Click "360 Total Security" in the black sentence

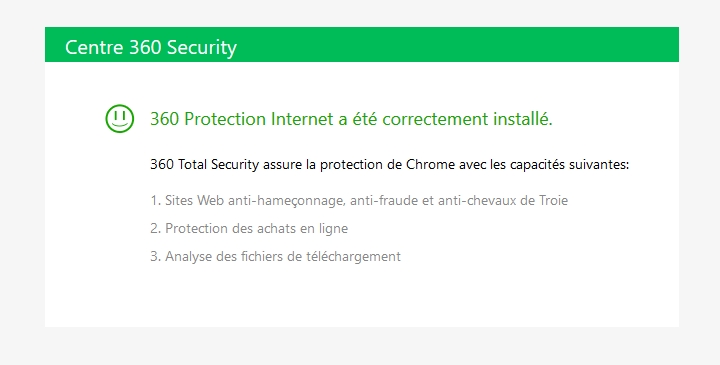(x=205, y=164)
